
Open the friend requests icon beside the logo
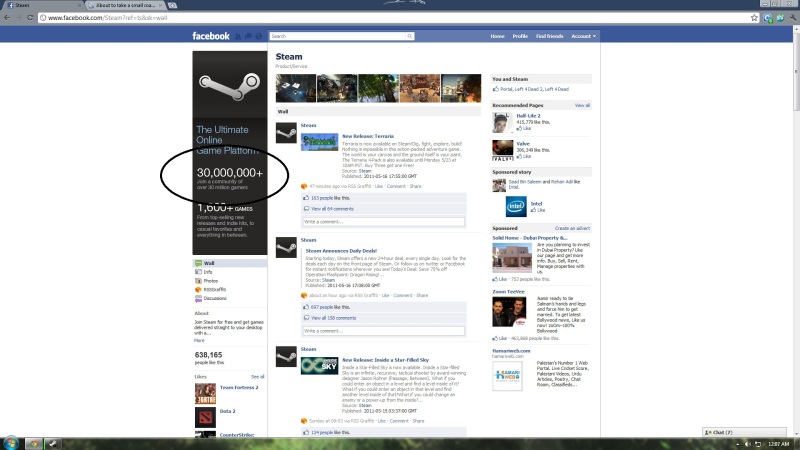[238, 36]
